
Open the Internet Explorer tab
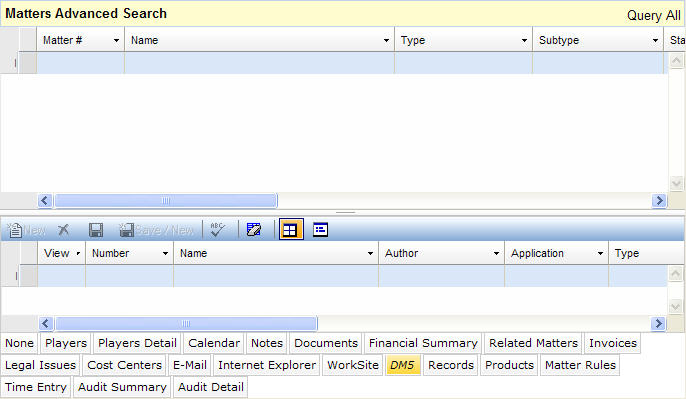point(267,365)
